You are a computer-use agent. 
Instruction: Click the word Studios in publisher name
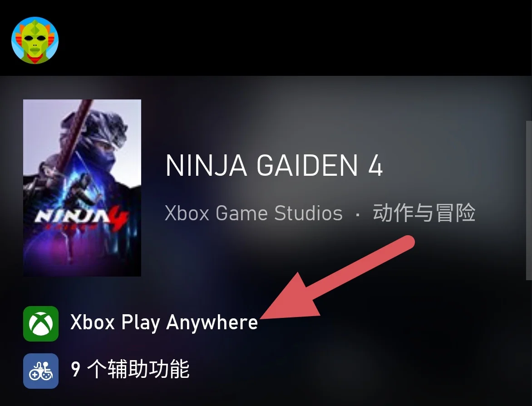click(x=308, y=213)
